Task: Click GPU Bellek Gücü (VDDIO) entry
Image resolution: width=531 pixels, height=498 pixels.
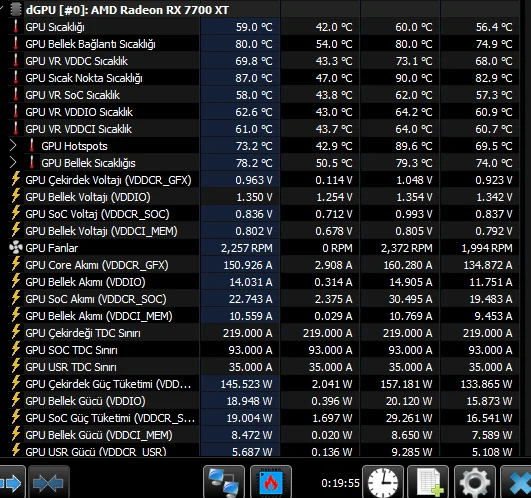Action: click(x=85, y=401)
